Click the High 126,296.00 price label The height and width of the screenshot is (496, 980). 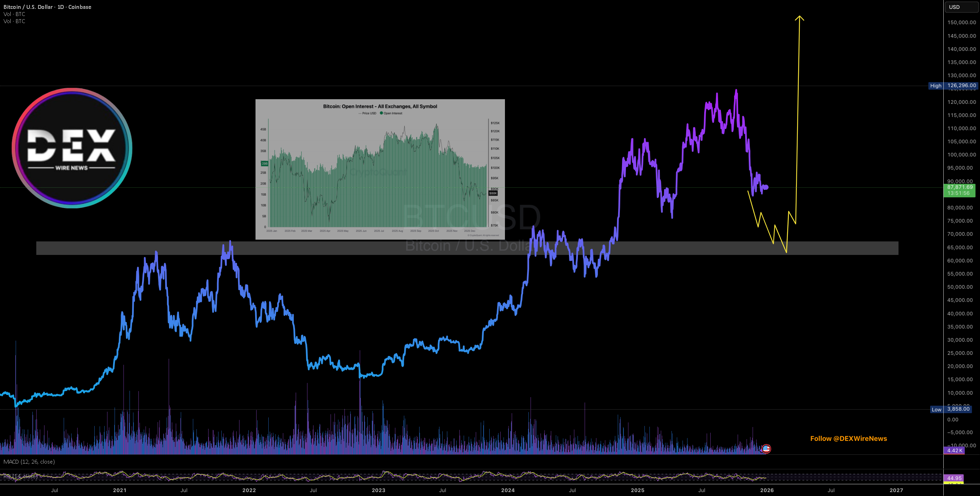click(953, 86)
